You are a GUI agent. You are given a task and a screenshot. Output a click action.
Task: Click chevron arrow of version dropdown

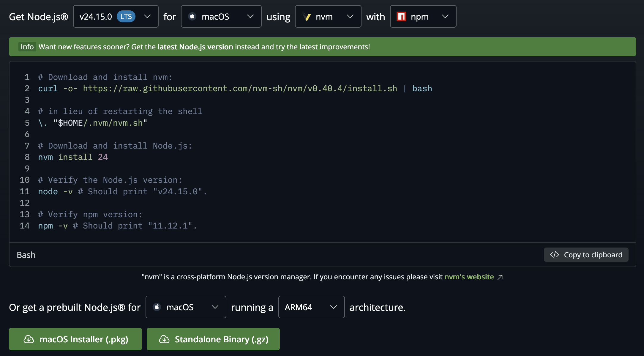[x=147, y=17]
